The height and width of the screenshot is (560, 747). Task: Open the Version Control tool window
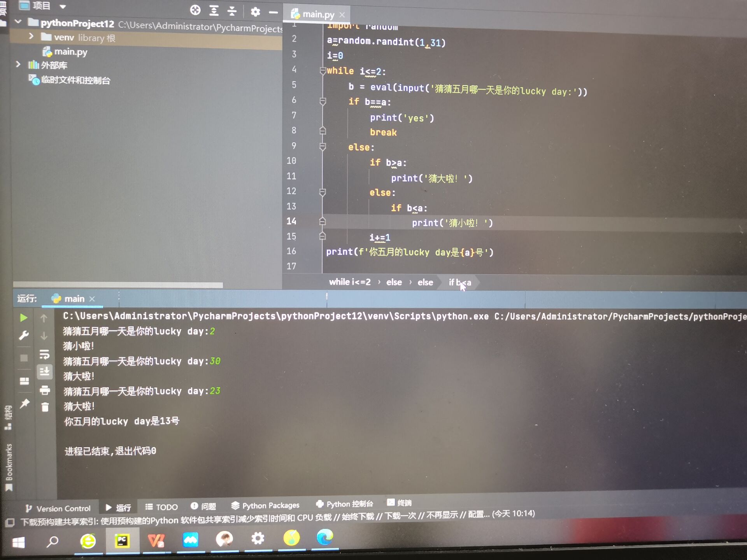click(x=58, y=508)
